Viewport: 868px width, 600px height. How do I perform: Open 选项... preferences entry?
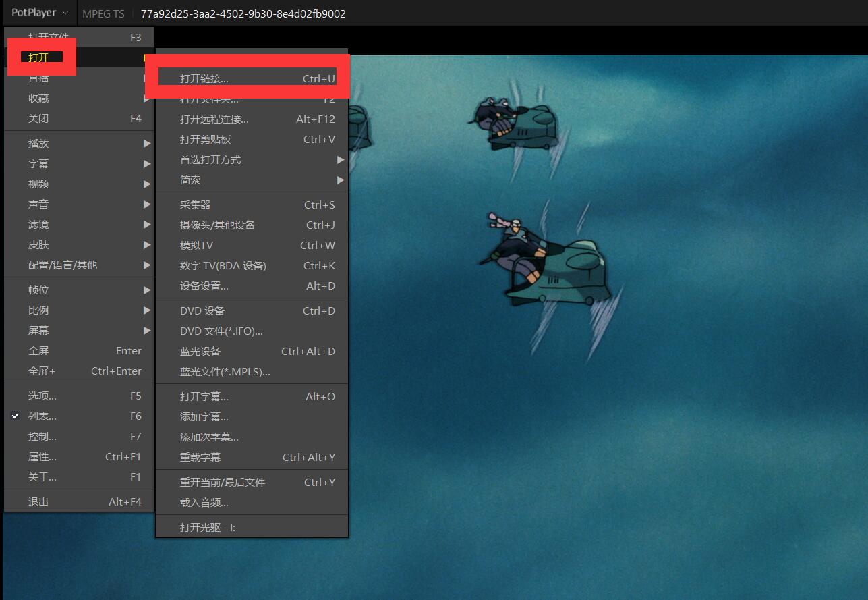(80, 396)
